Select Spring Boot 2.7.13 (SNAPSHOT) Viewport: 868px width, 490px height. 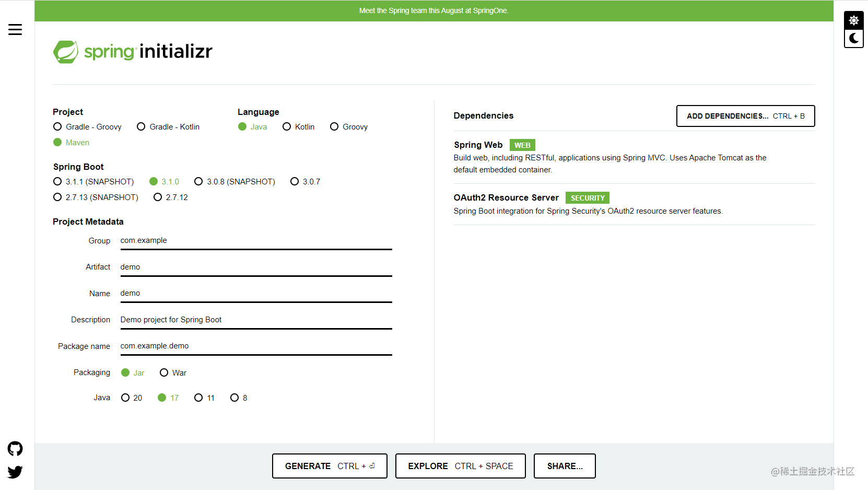[x=96, y=197]
